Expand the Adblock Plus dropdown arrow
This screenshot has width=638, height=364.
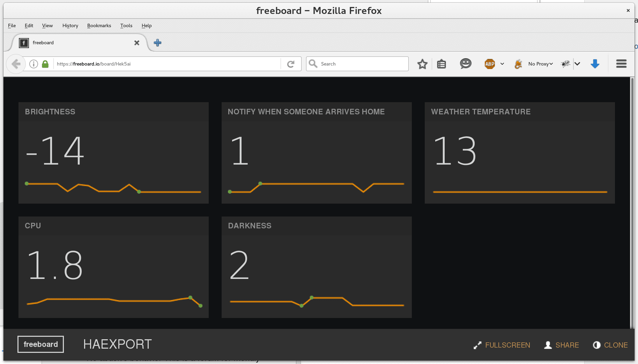pyautogui.click(x=502, y=64)
